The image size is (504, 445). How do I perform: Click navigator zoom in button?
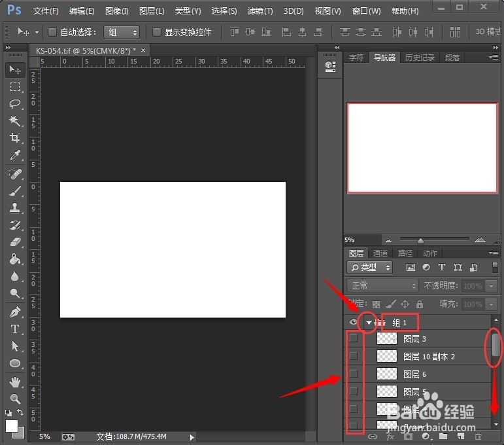point(480,240)
